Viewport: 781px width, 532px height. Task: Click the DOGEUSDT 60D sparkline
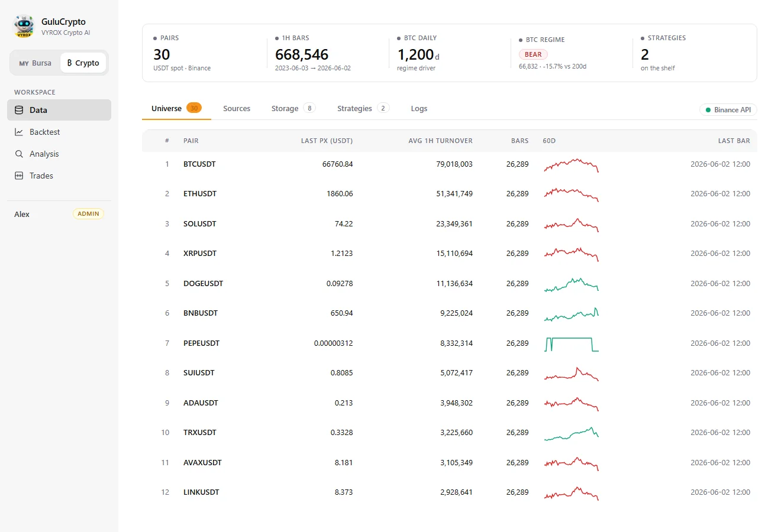[572, 284]
